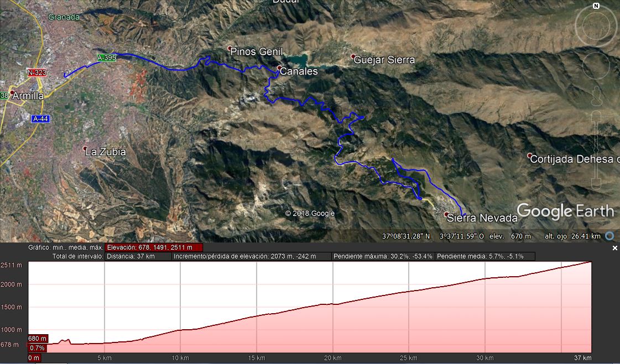This screenshot has width=620, height=364.
Task: Click the move joystick circle
Action: 596,66
